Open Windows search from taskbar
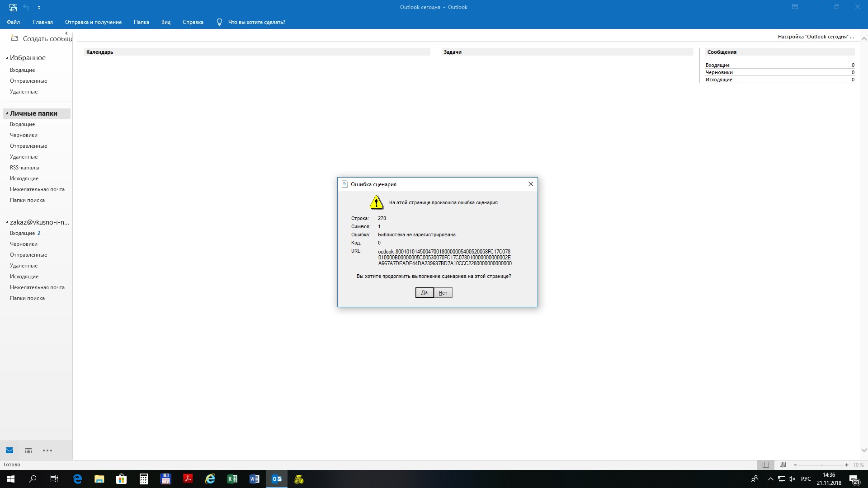The height and width of the screenshot is (488, 868). [x=33, y=479]
